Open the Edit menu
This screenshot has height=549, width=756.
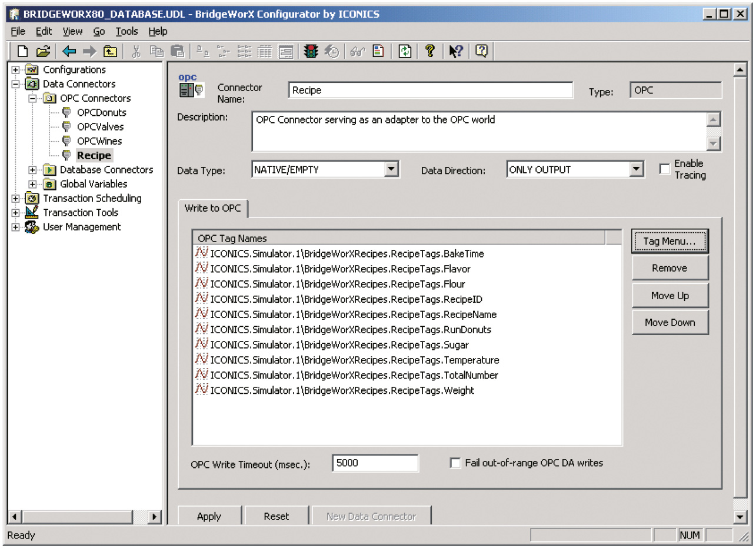click(44, 31)
